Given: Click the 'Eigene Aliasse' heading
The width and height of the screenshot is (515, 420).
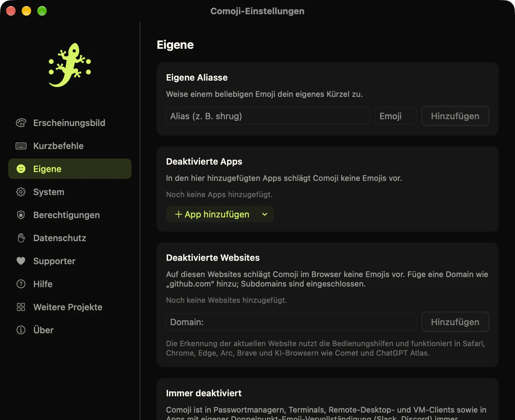Looking at the screenshot, I should [197, 78].
